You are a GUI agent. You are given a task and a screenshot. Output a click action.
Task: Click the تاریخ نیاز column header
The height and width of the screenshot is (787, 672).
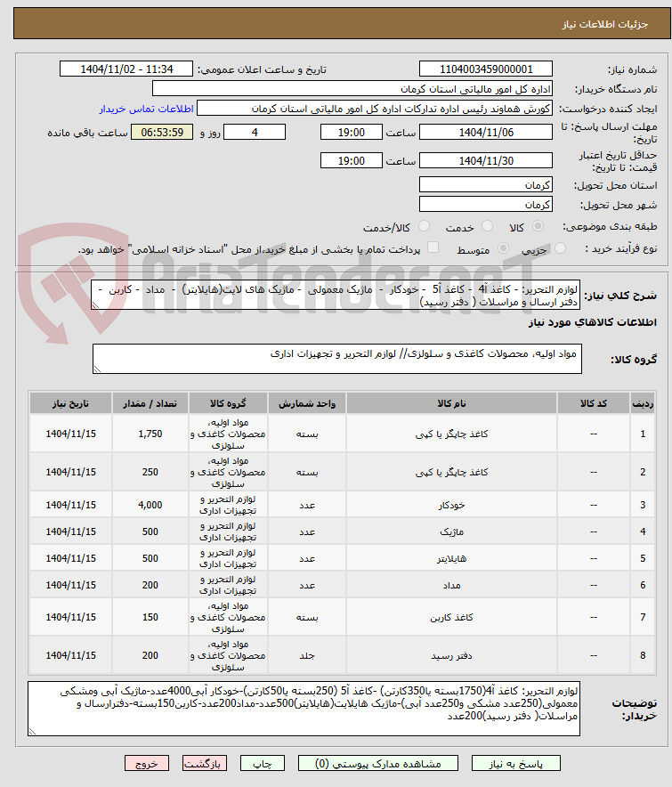71,403
